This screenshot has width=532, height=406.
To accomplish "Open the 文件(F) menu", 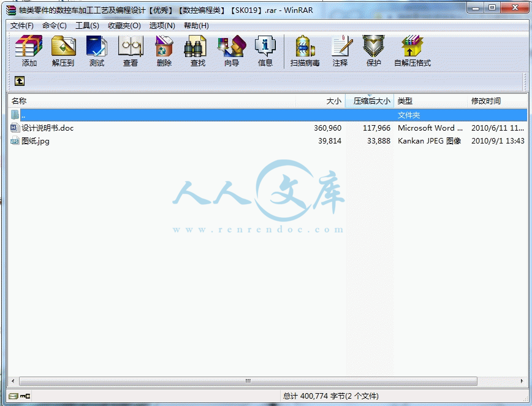I will pyautogui.click(x=21, y=26).
